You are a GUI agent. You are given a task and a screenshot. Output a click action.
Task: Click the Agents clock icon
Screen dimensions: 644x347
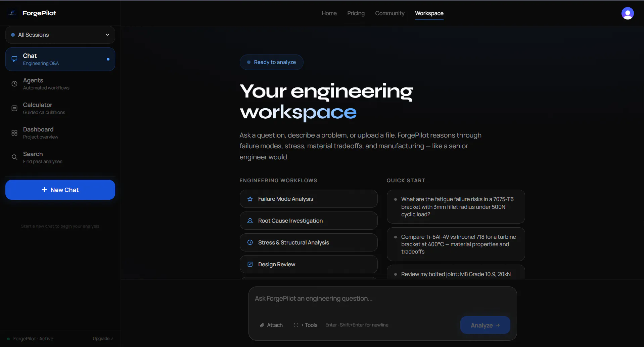[x=14, y=84]
